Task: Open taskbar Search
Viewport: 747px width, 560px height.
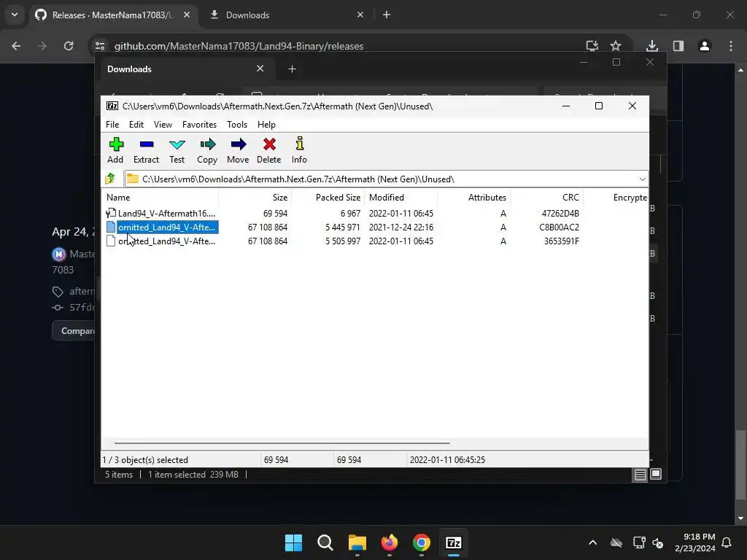Action: tap(325, 542)
